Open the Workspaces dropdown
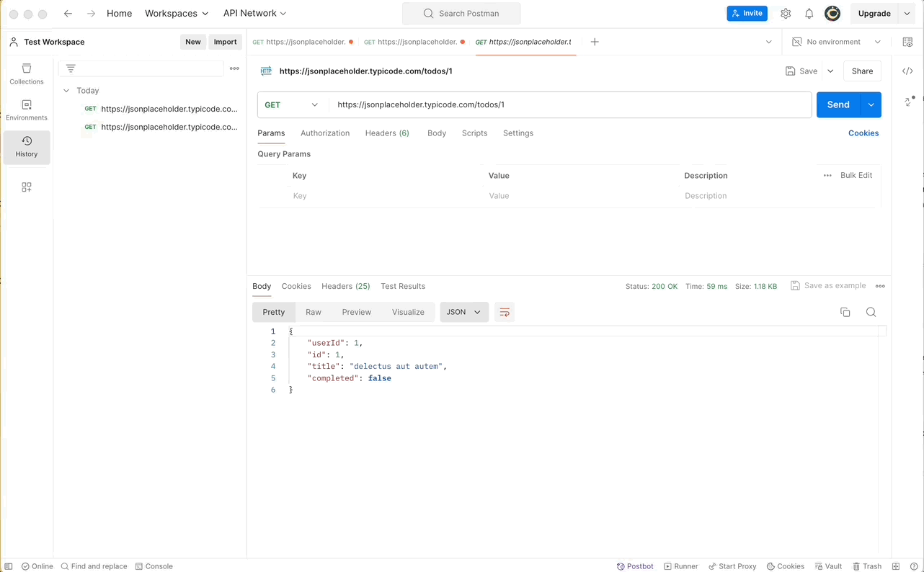Viewport: 924px width, 572px height. coord(177,14)
